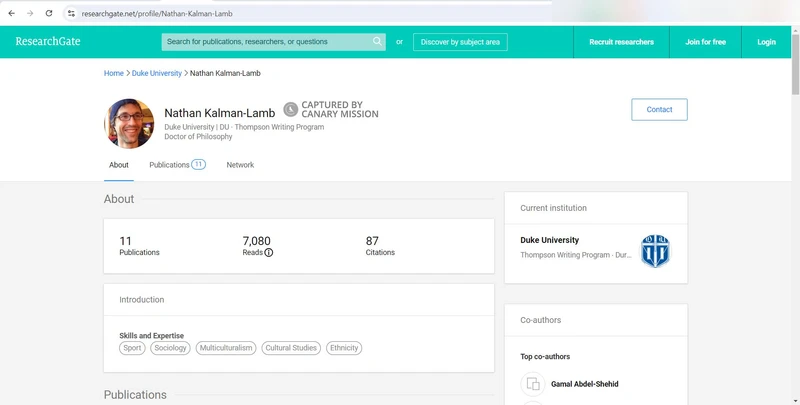Open the site info icon in address bar

tap(71, 14)
